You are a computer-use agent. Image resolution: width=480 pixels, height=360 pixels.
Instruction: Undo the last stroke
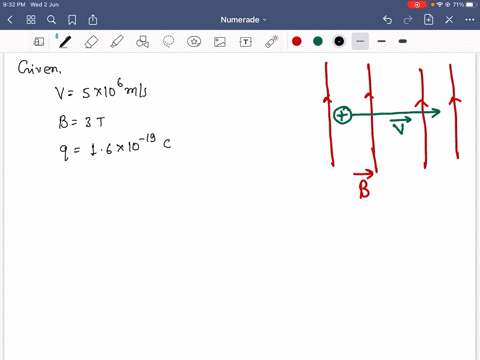click(x=387, y=20)
